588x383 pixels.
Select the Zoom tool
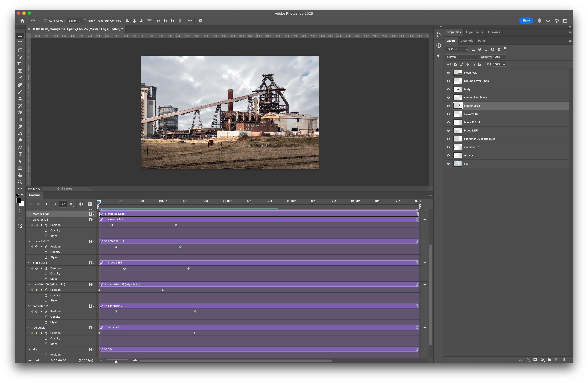pos(20,182)
